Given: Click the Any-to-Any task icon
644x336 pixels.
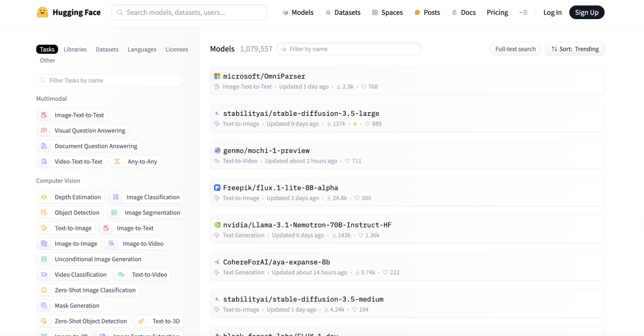Looking at the screenshot, I should pos(117,162).
